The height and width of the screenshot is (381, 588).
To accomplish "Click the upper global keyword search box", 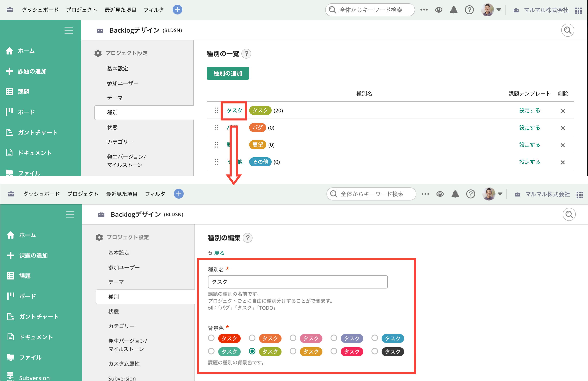I will (x=370, y=10).
